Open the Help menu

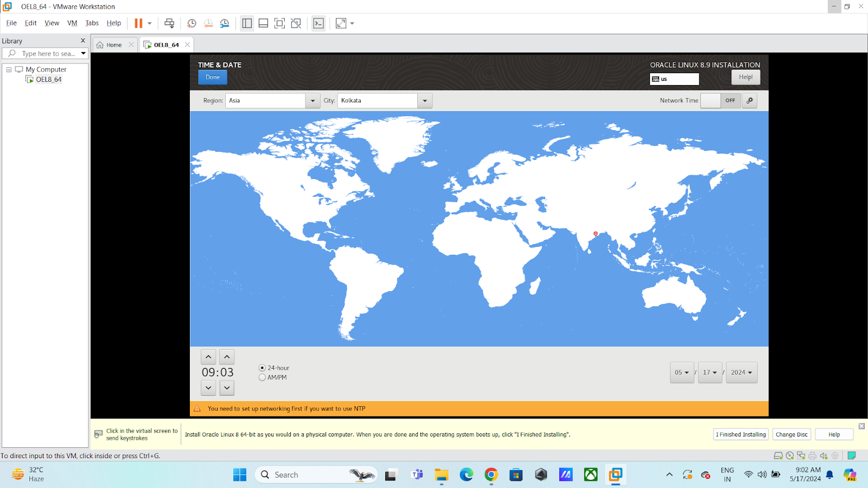pos(114,23)
